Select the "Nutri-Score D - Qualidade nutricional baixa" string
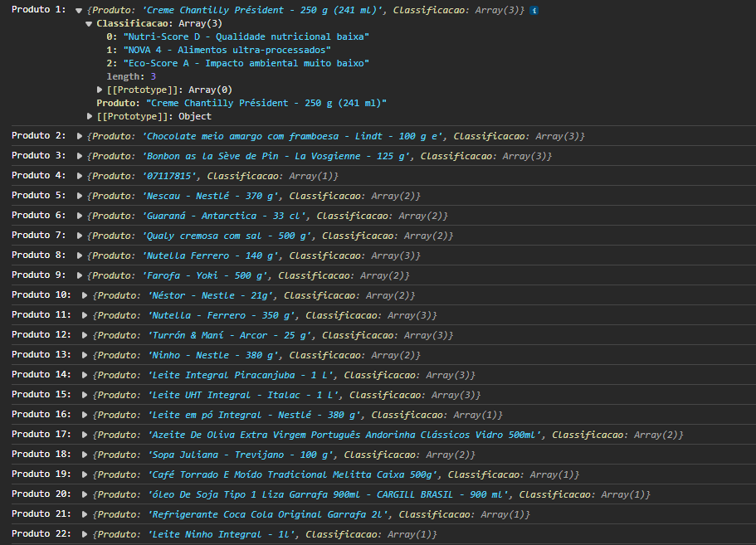756x545 pixels. 246,36
